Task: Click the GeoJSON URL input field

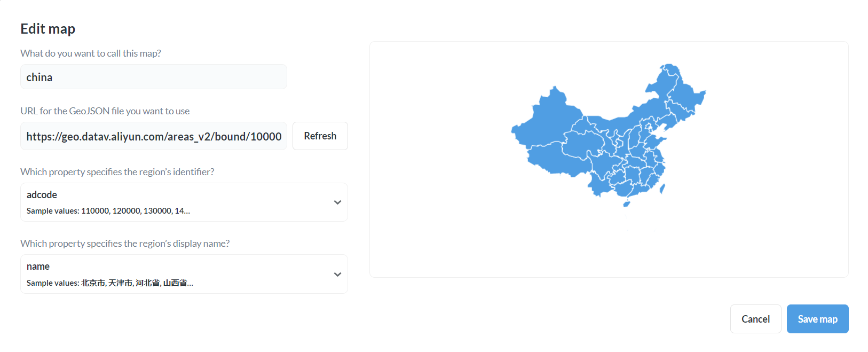Action: pos(153,136)
